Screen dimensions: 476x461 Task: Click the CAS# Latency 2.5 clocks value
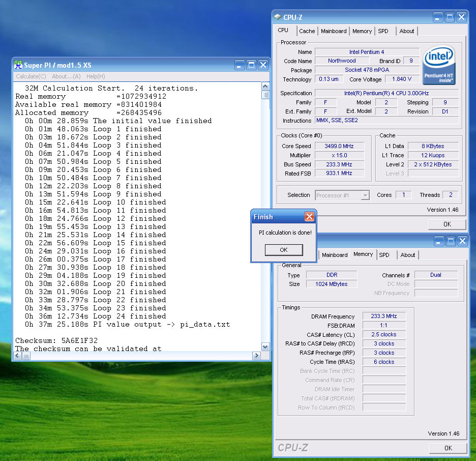click(x=384, y=334)
